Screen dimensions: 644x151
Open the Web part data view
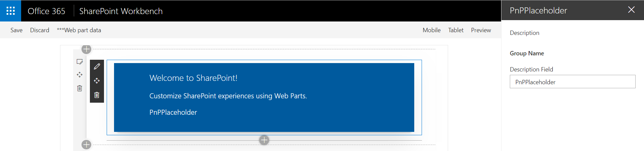79,30
